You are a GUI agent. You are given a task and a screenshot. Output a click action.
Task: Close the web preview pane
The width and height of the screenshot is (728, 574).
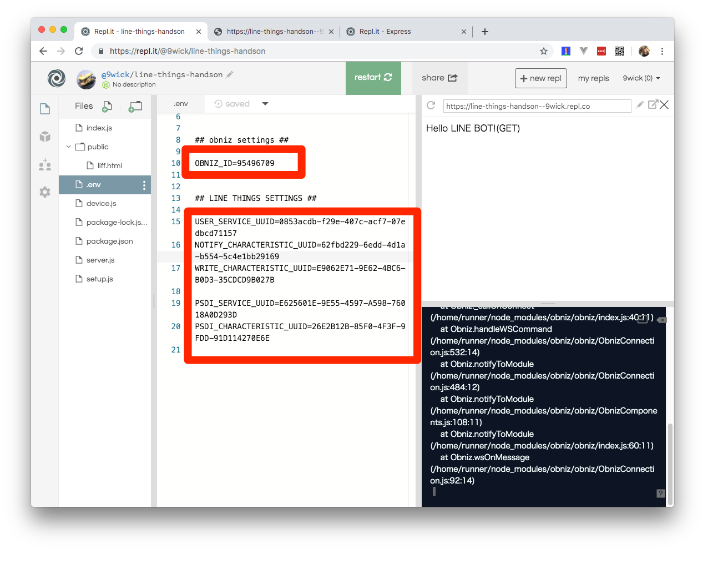coord(664,104)
